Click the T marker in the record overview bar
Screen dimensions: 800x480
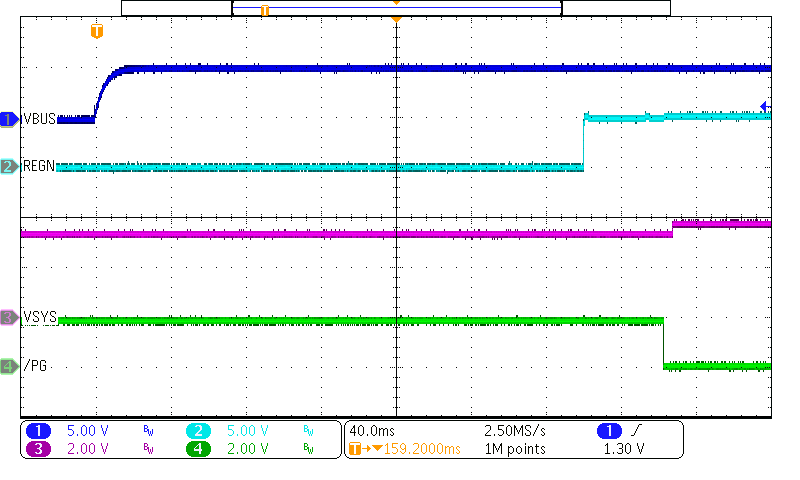[265, 9]
